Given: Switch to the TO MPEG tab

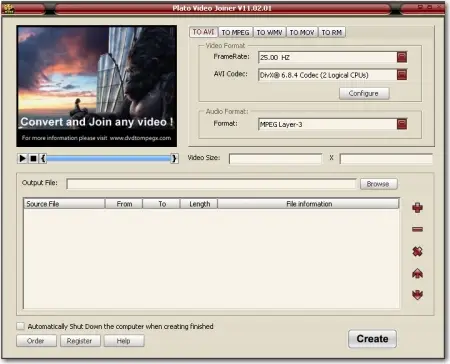Looking at the screenshot, I should (x=235, y=32).
